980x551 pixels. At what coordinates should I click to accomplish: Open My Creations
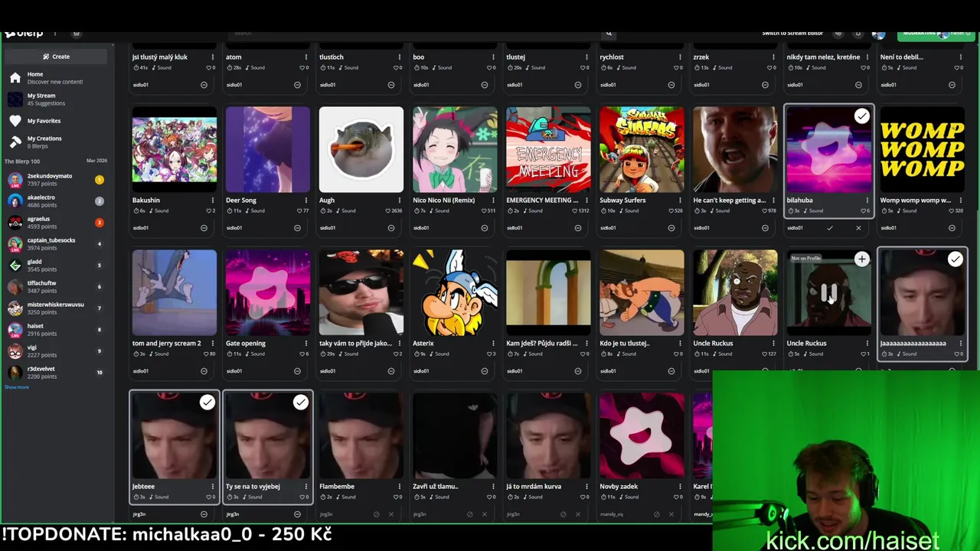[55, 142]
